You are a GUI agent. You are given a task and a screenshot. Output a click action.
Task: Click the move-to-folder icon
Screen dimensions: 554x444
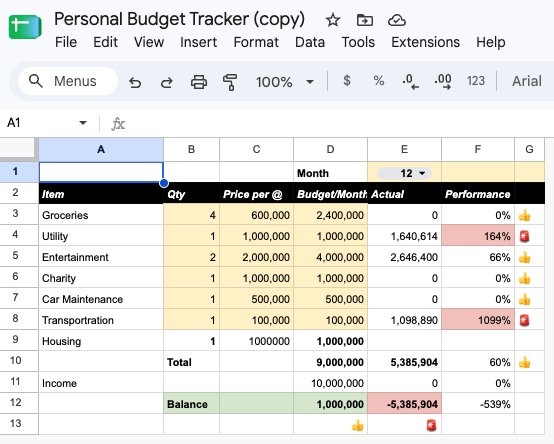coord(365,20)
